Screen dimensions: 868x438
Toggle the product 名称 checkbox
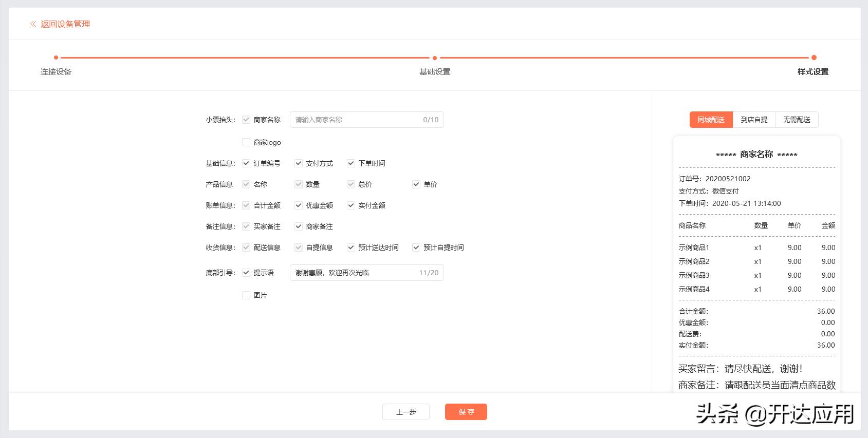(x=246, y=184)
